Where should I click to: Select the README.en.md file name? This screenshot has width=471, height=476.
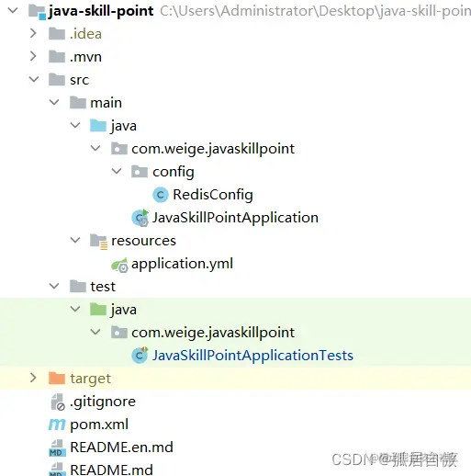pyautogui.click(x=121, y=448)
